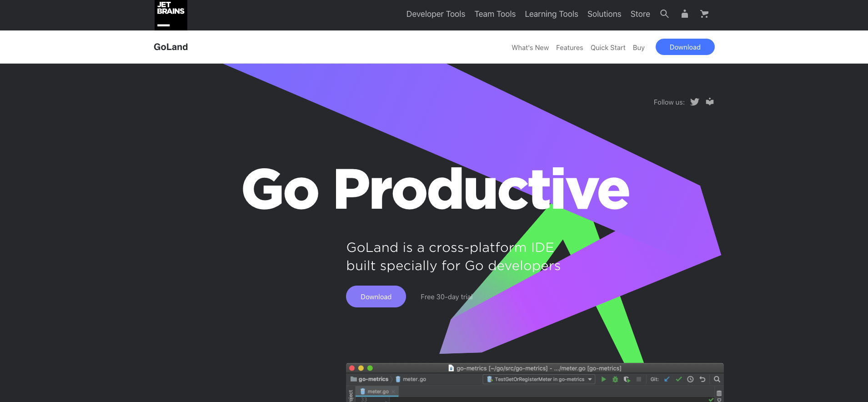Go to Features page
This screenshot has width=868, height=402.
tap(569, 48)
